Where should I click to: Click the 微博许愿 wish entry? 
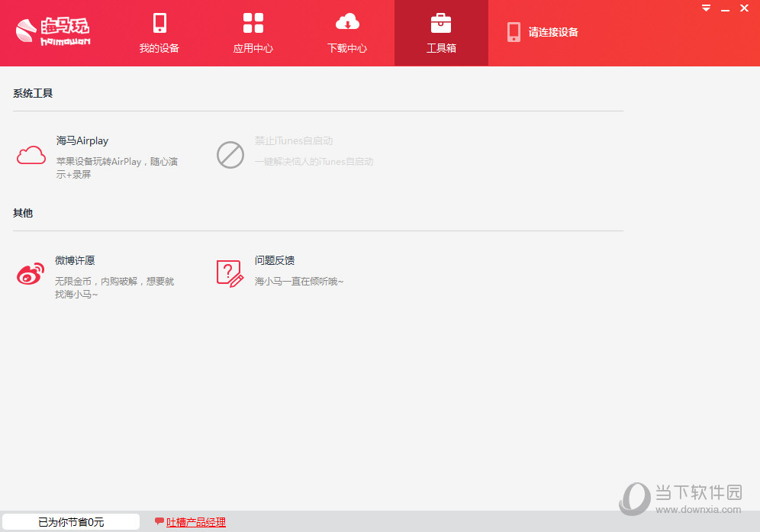74,260
